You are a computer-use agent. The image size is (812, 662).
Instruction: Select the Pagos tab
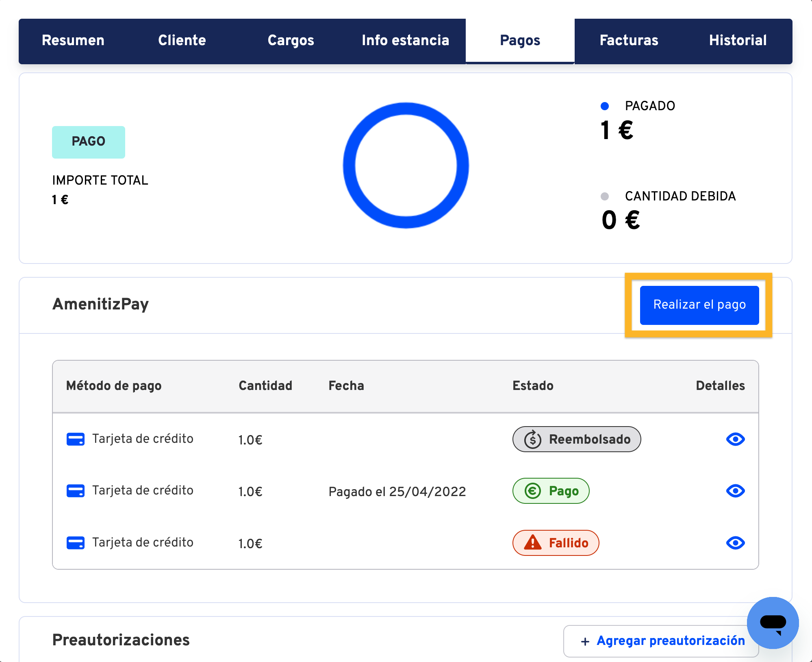520,41
